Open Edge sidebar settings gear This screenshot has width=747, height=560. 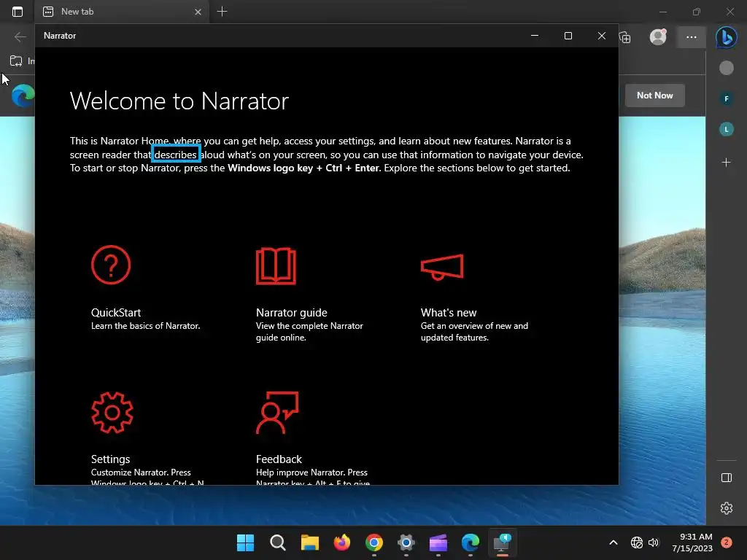726,508
